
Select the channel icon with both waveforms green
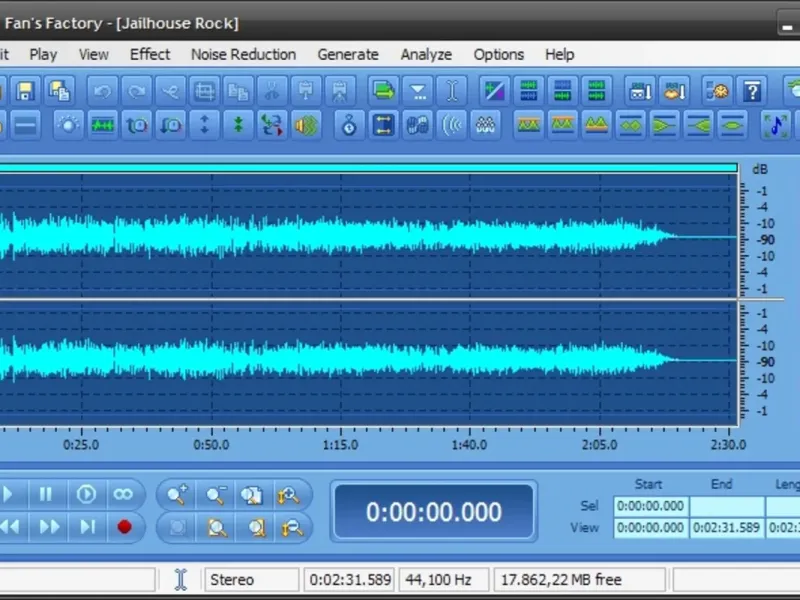(596, 91)
